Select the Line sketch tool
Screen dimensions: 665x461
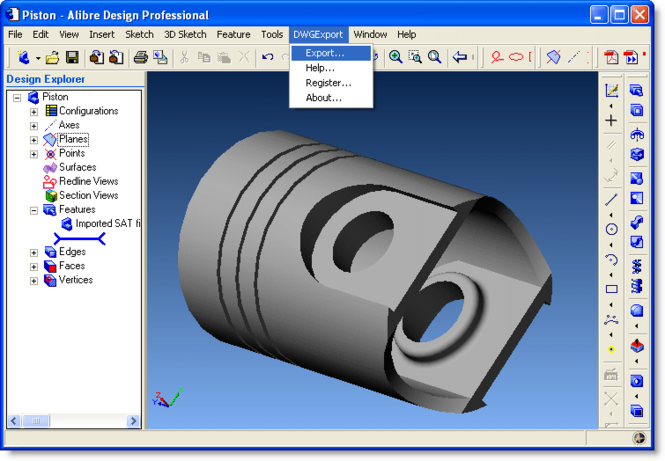(611, 199)
